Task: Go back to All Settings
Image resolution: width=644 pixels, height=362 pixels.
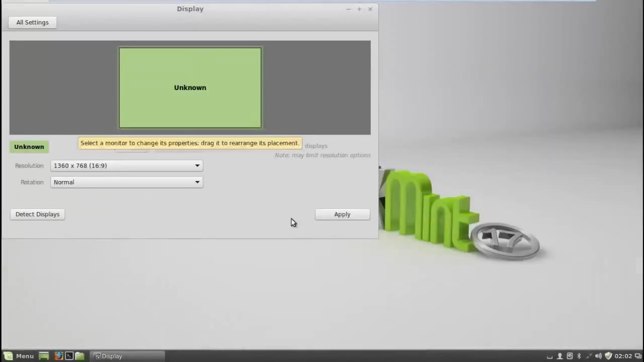Action: [32, 22]
